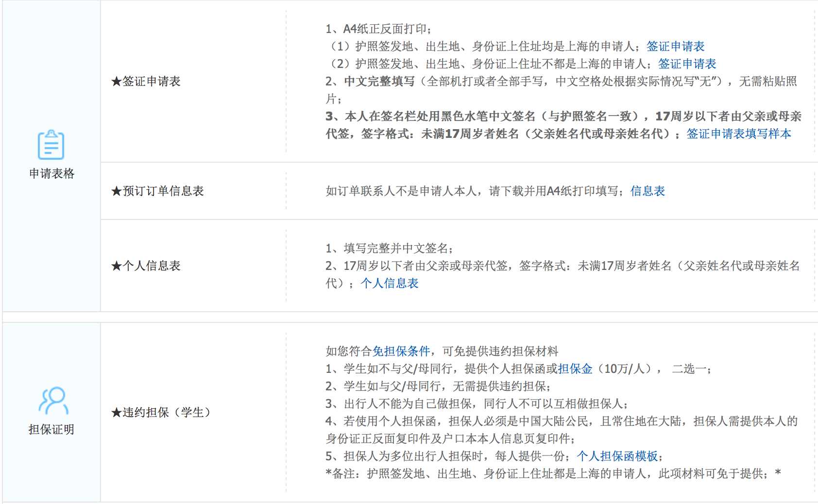Open the blue 个人信息表 link
This screenshot has height=504, width=818.
coord(390,283)
